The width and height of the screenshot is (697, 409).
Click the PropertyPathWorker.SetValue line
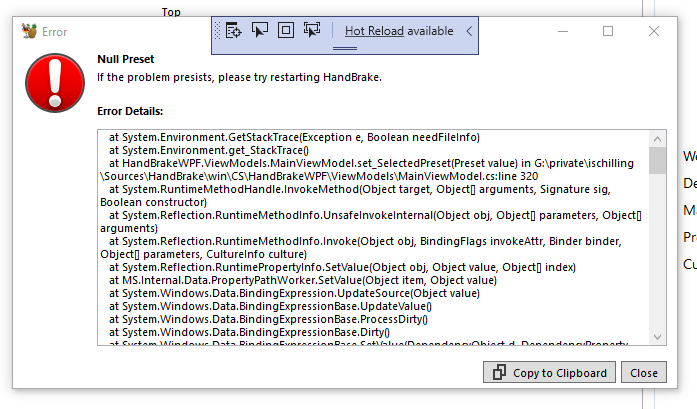[x=303, y=280]
